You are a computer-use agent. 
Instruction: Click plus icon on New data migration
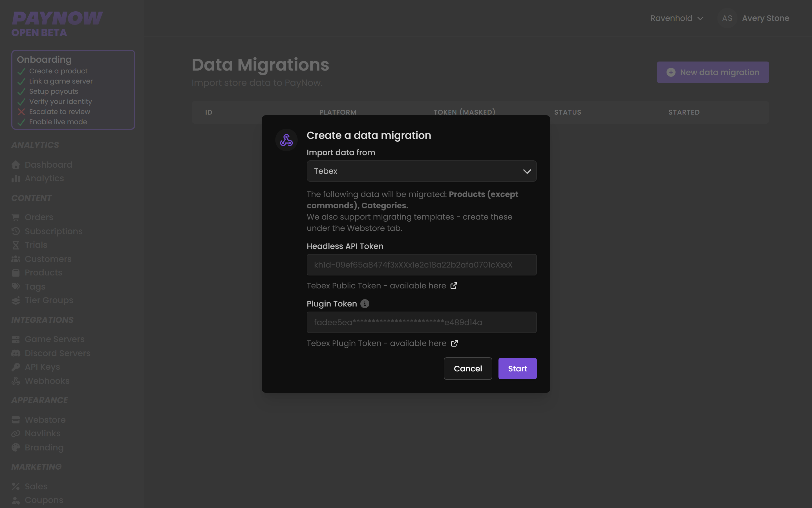point(671,72)
